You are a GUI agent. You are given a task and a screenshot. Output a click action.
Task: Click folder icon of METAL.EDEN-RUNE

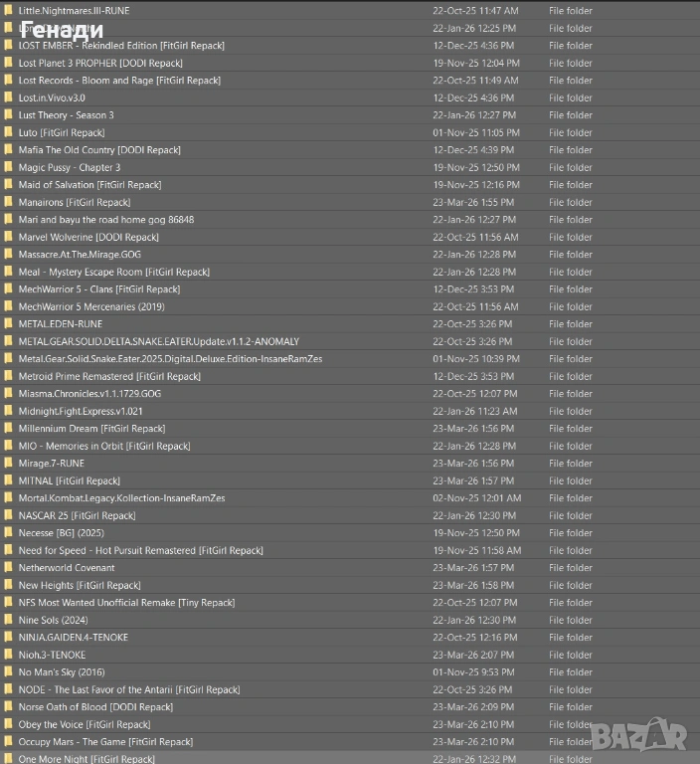pos(8,323)
